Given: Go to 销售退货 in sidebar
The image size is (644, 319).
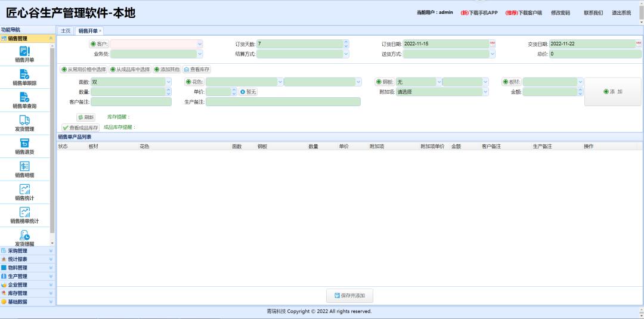Looking at the screenshot, I should (24, 144).
